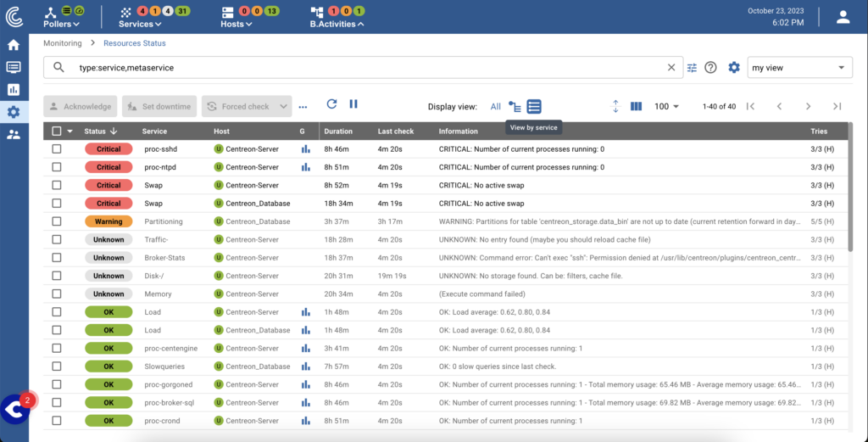
Task: Tick the select-all header checkbox
Action: [57, 131]
